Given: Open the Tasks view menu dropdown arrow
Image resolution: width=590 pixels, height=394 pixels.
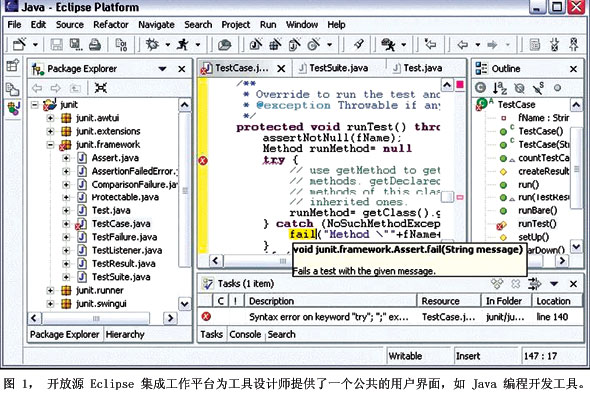Looking at the screenshot, I should point(554,284).
